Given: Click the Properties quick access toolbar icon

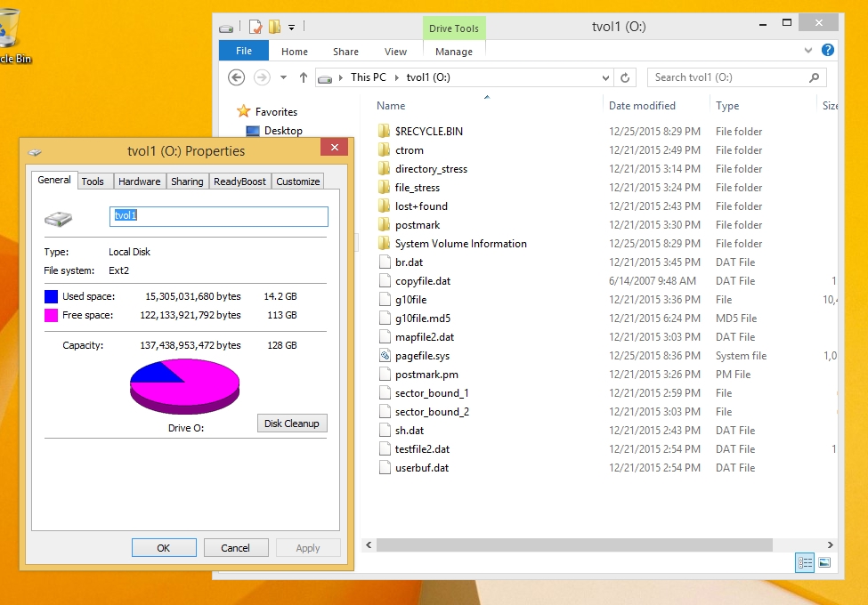Looking at the screenshot, I should (x=255, y=28).
